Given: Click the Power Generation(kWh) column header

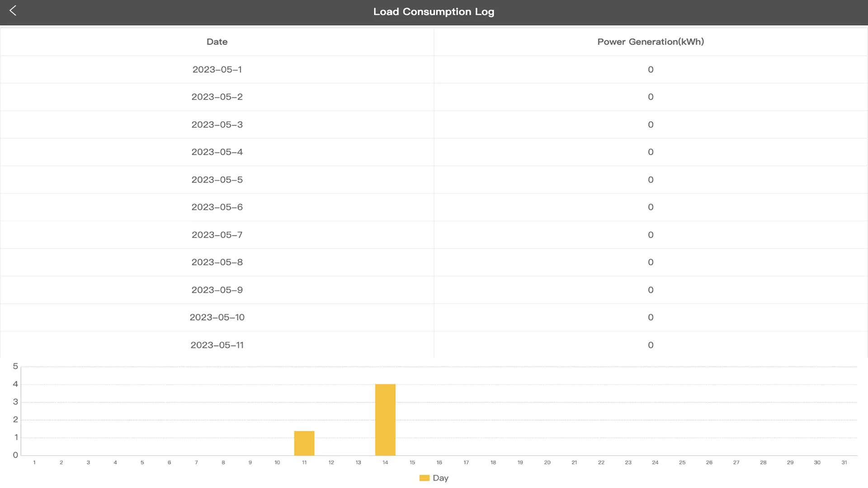Looking at the screenshot, I should coord(651,42).
